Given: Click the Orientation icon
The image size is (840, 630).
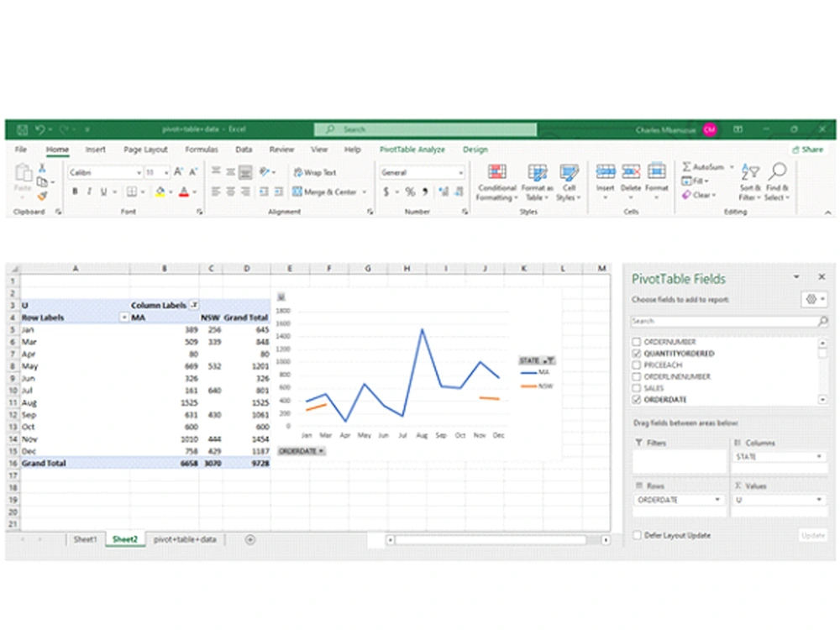Looking at the screenshot, I should click(264, 171).
